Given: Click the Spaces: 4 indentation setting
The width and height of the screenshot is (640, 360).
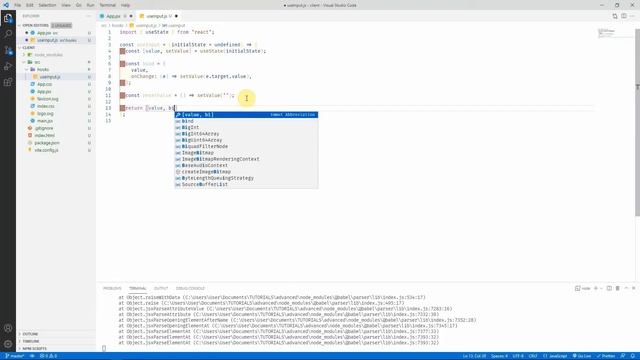Looking at the screenshot, I should [499, 356].
